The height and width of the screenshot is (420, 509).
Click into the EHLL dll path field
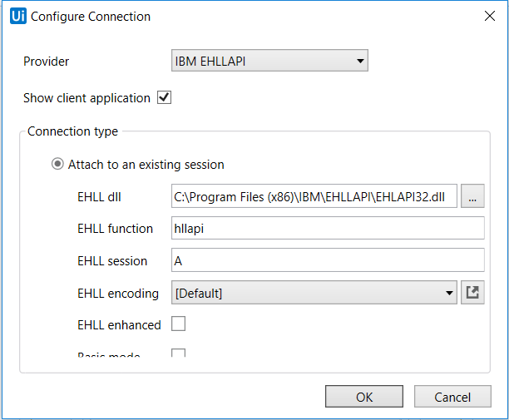tap(314, 196)
